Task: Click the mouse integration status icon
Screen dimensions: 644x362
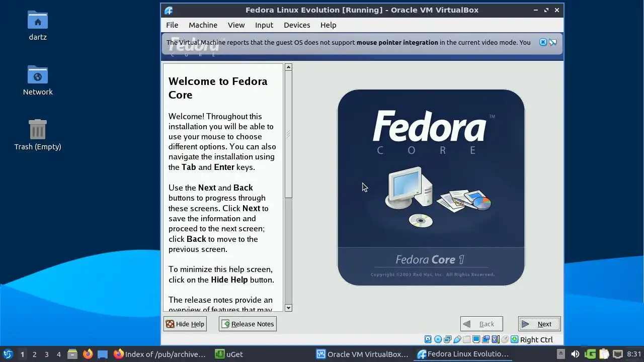Action: tap(505, 339)
